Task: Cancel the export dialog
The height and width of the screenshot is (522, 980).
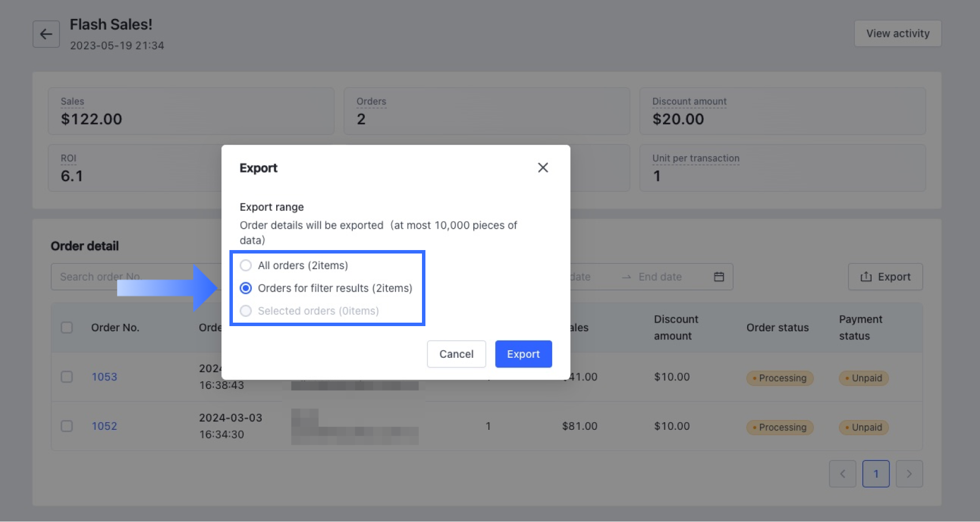Action: click(456, 354)
